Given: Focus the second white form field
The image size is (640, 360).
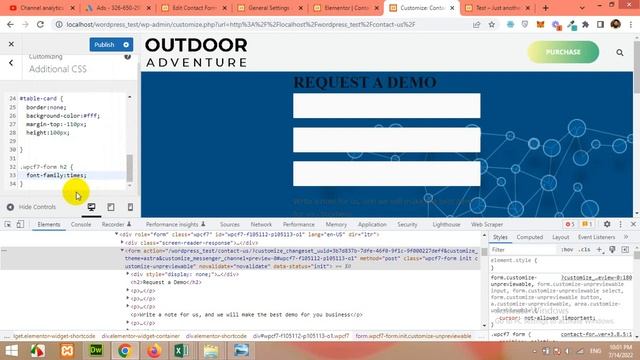Looking at the screenshot, I should coord(387,140).
